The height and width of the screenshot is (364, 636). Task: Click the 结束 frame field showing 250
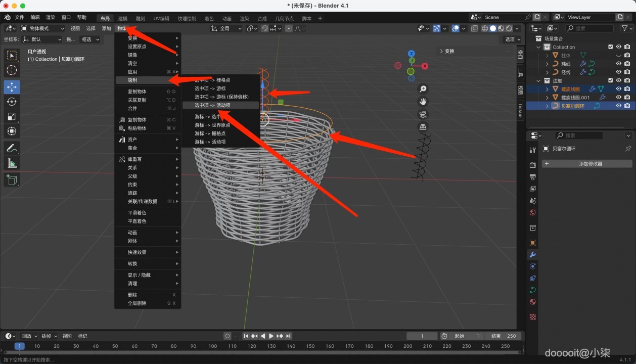pos(503,336)
